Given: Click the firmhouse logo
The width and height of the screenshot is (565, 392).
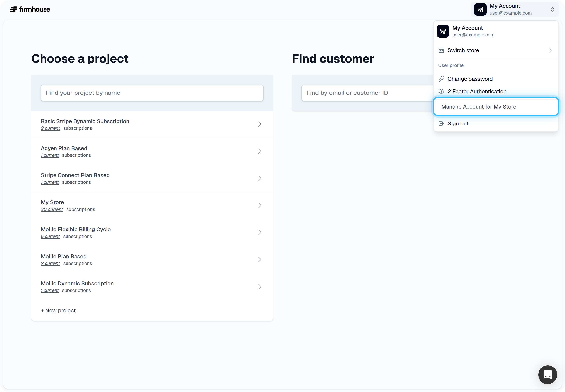Looking at the screenshot, I should tap(30, 9).
